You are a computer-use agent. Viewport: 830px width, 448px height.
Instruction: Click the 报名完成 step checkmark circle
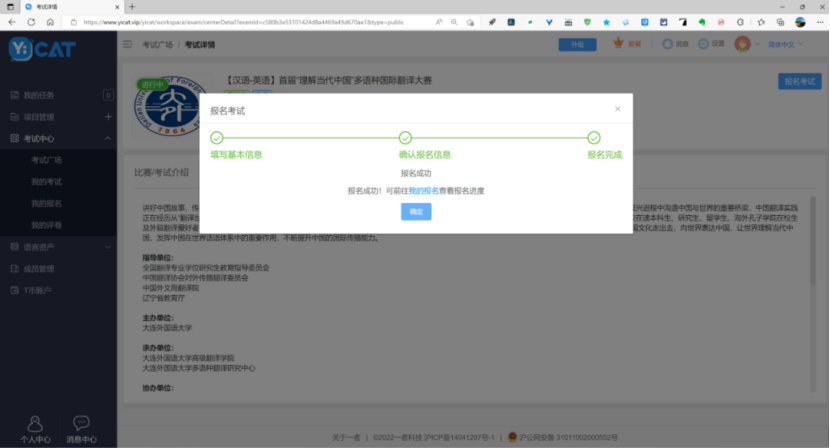pos(594,138)
